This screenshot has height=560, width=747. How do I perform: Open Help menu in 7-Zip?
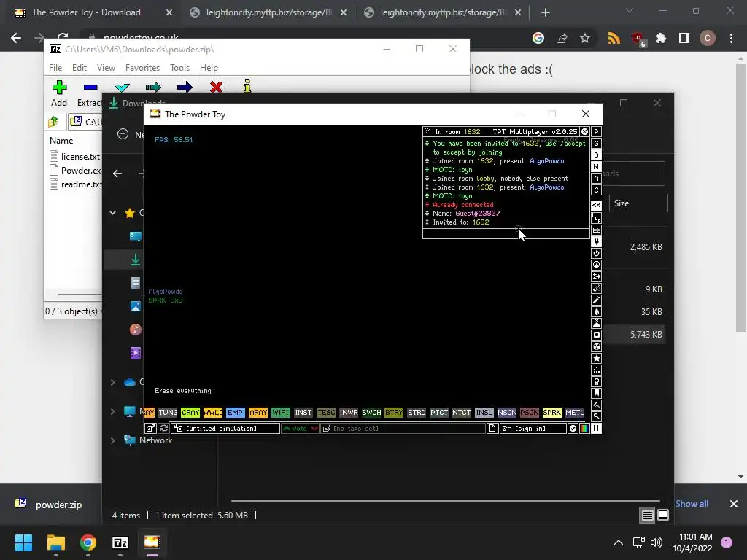pos(209,68)
